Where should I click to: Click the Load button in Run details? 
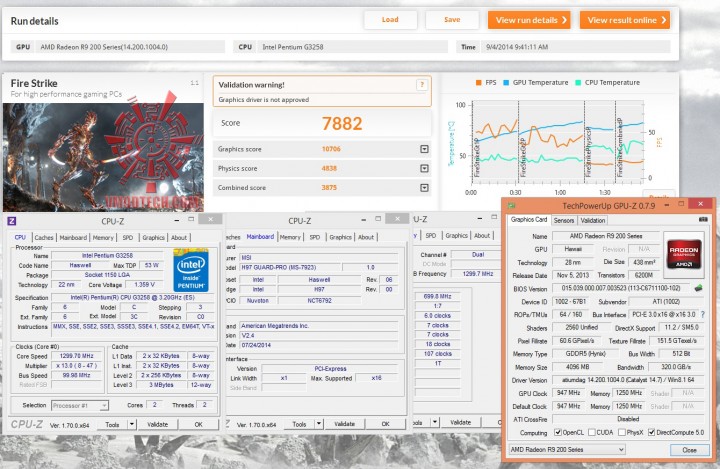click(x=390, y=20)
